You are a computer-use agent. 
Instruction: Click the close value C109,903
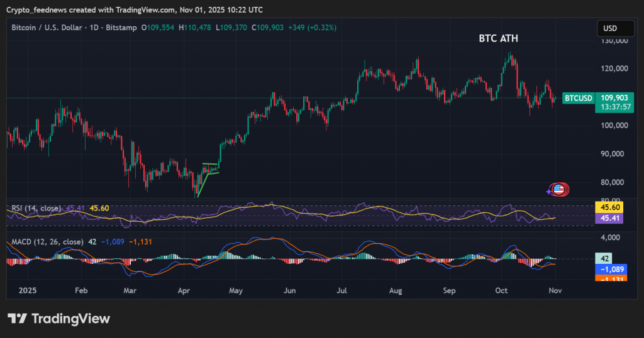[267, 28]
